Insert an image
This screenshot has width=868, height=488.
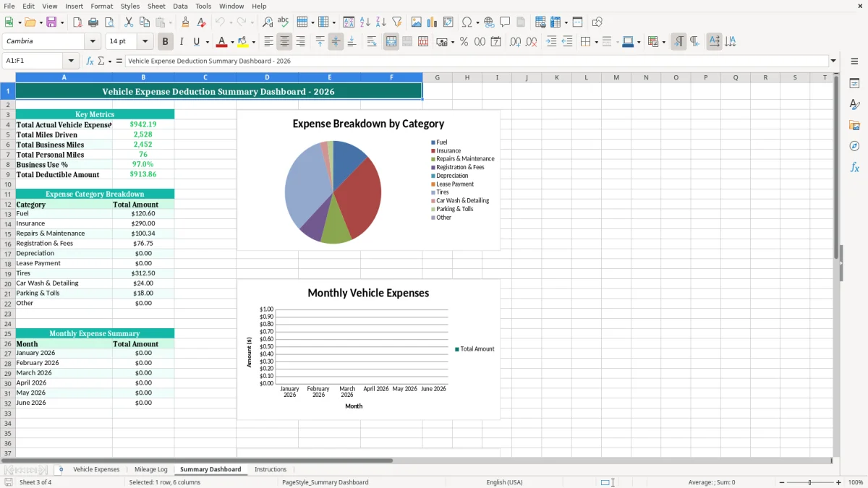coord(417,22)
